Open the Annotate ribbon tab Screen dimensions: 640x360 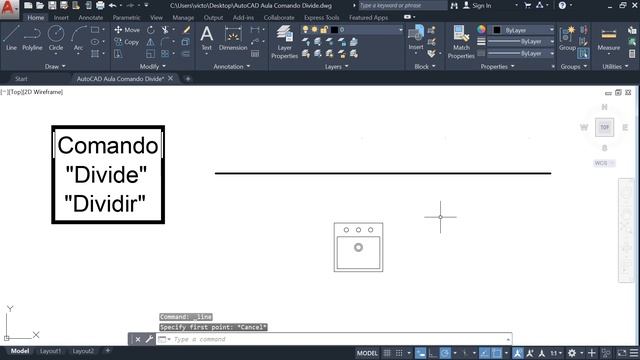[91, 18]
